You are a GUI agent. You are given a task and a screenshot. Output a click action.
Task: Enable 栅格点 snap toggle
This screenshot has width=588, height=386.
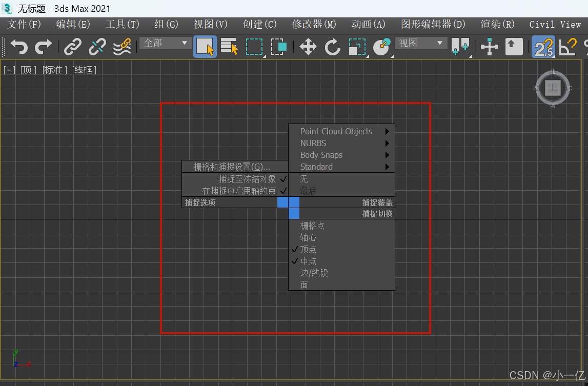click(341, 226)
